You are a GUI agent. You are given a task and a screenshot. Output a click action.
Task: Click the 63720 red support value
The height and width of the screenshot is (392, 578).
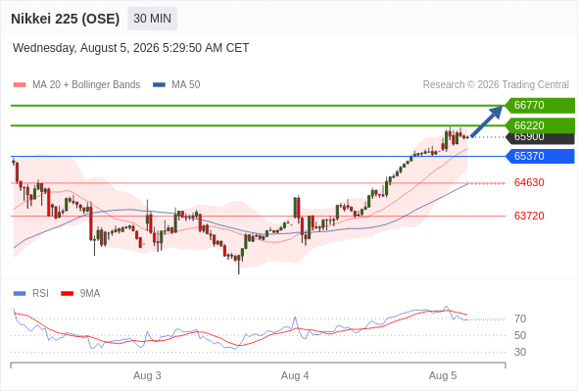click(529, 216)
